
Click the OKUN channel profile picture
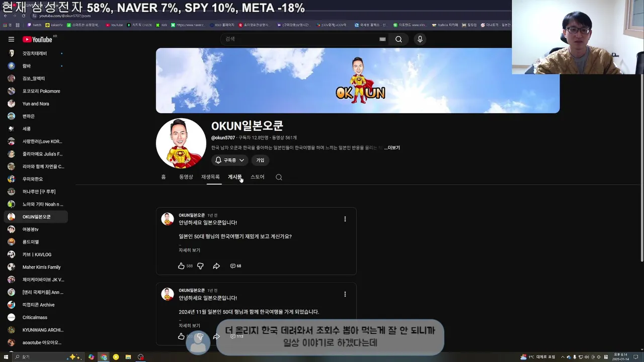click(181, 143)
